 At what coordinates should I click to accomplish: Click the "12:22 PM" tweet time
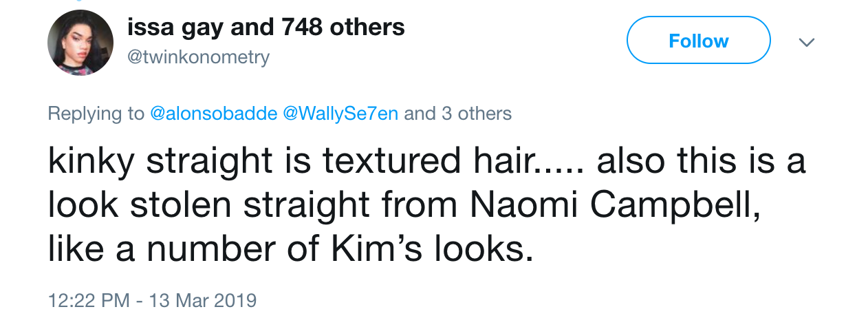(89, 301)
